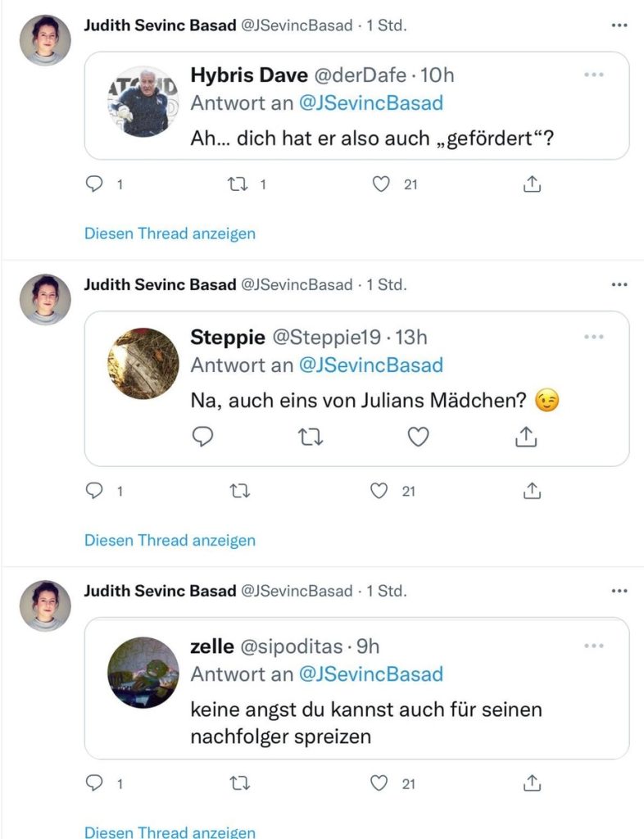Open Steppie's profile avatar

(143, 364)
